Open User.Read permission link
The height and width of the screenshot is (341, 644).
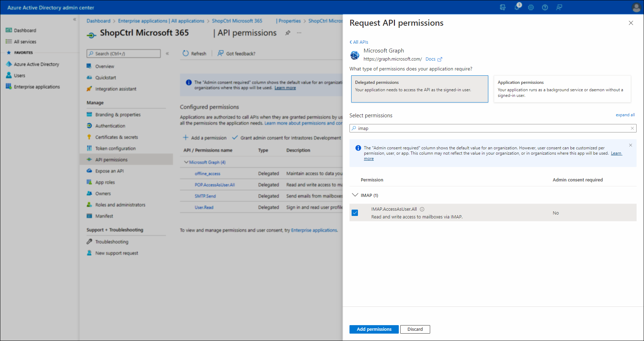[204, 207]
